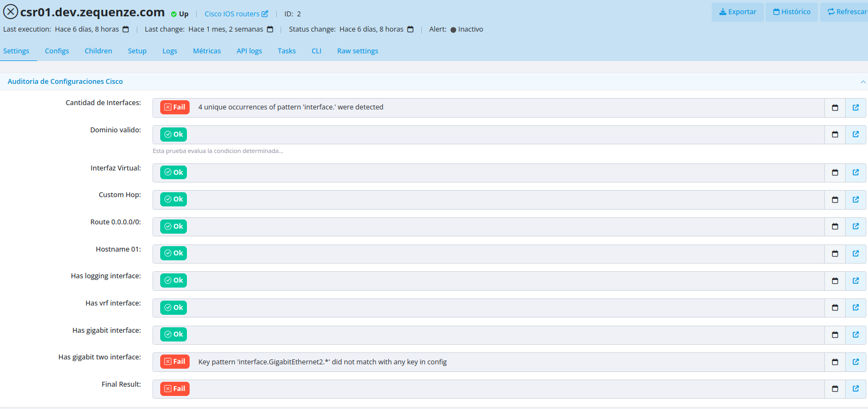Click the close X icon beside csr01.dev.zequenze.com
Screen dimensions: 868x409
(x=10, y=12)
